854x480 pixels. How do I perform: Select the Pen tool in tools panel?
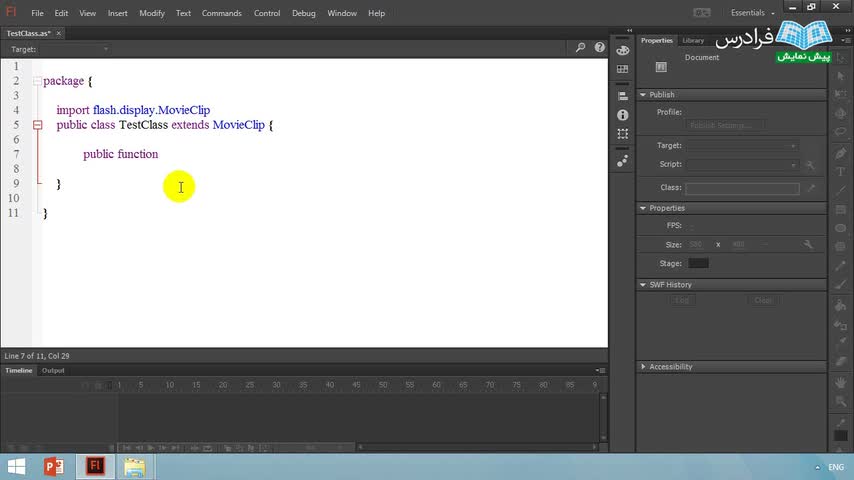click(841, 153)
